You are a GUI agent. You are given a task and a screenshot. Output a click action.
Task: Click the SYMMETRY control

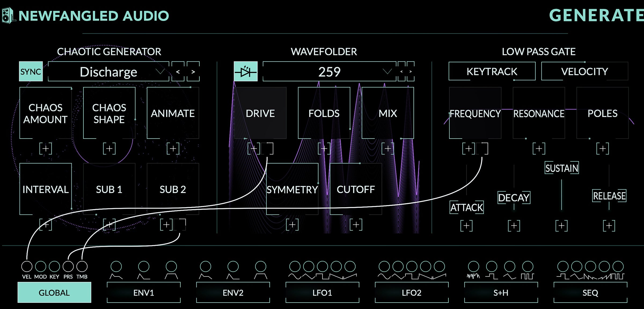292,189
